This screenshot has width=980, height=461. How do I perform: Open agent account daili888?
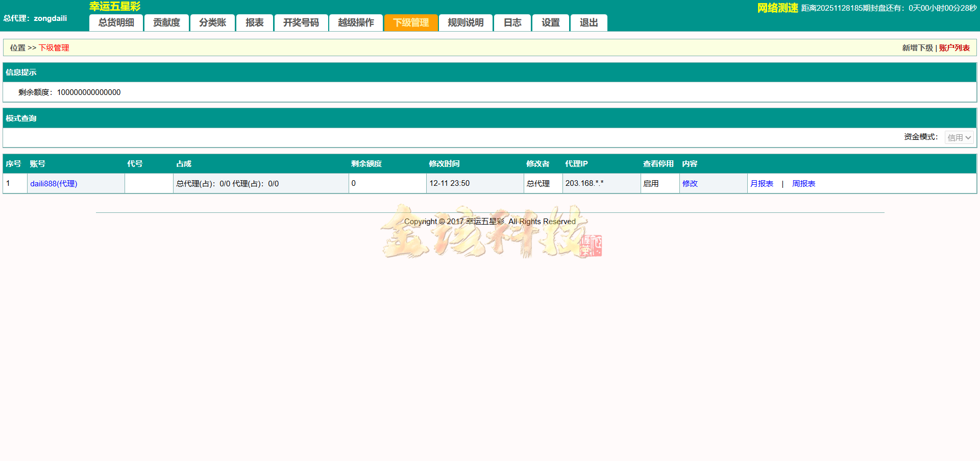tap(54, 183)
